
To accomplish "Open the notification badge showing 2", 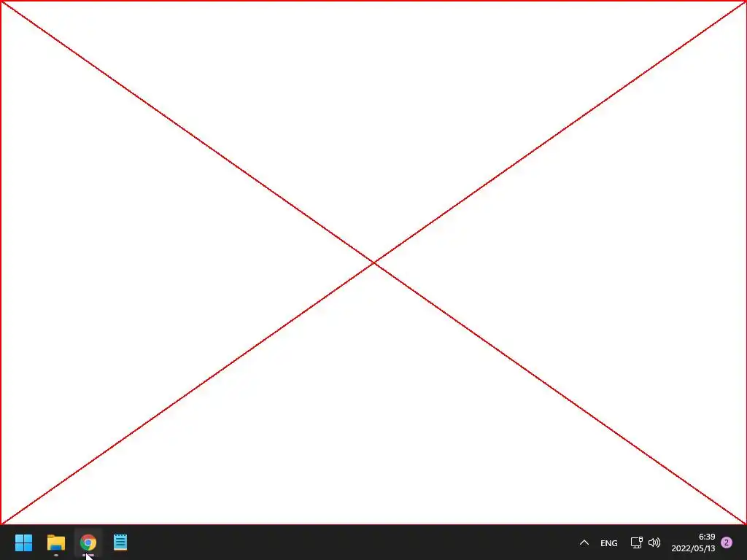I will [x=727, y=542].
